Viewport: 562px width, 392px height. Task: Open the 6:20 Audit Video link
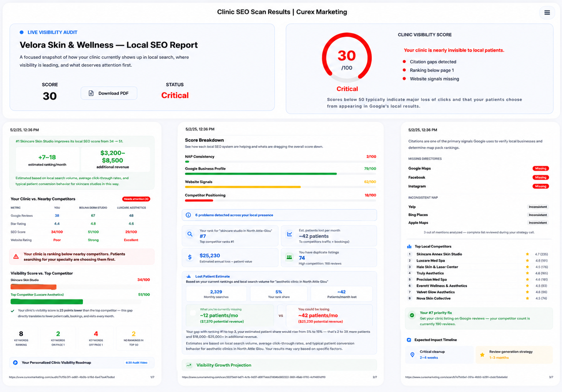pos(136,363)
